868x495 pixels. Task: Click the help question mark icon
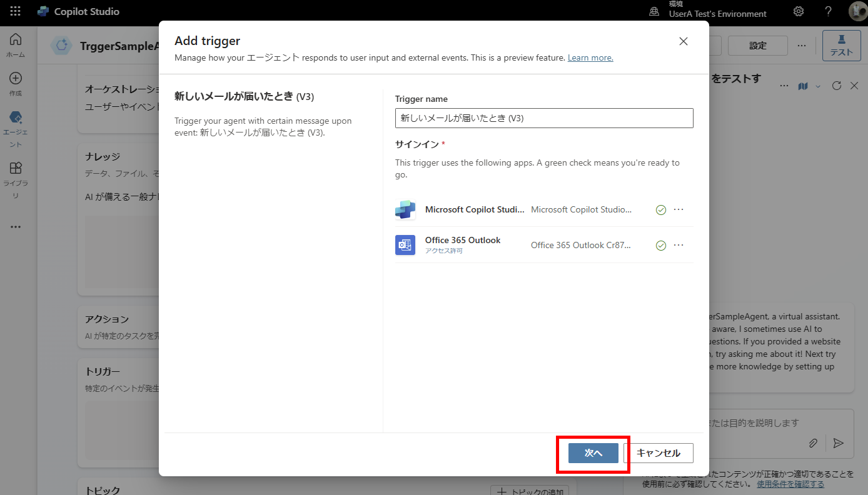(x=827, y=11)
